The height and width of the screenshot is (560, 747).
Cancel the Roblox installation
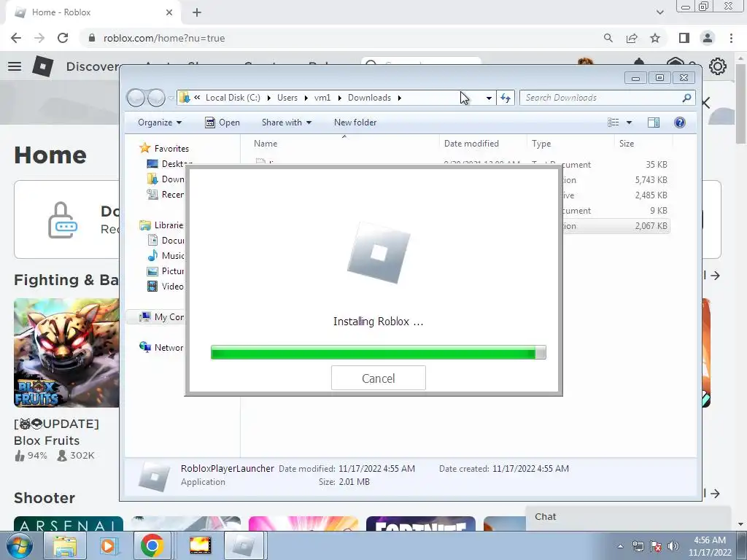[379, 378]
